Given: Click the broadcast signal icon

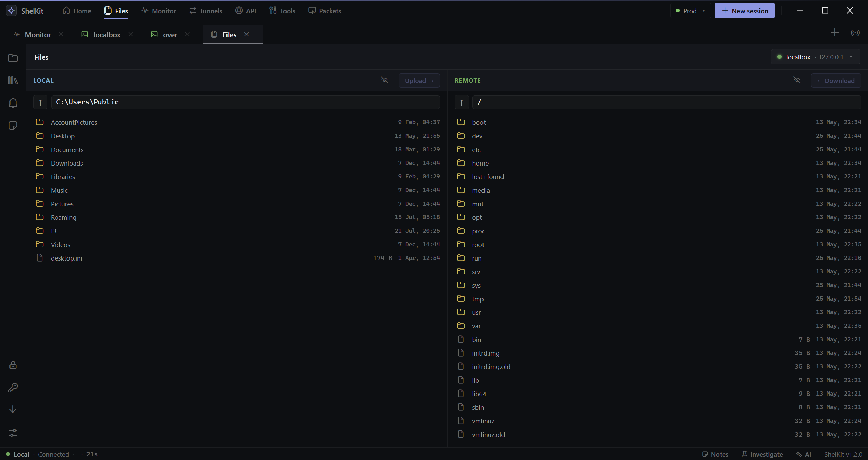Looking at the screenshot, I should [855, 33].
